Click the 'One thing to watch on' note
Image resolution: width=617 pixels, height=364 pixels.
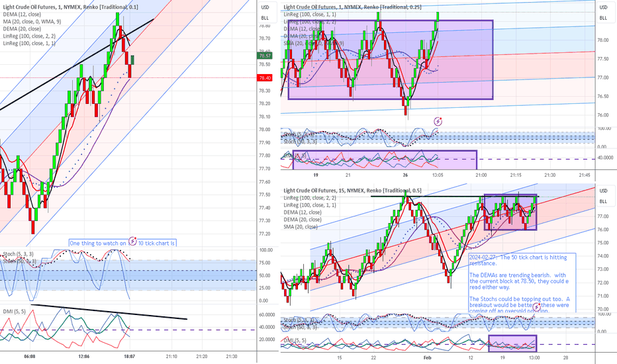(122, 243)
